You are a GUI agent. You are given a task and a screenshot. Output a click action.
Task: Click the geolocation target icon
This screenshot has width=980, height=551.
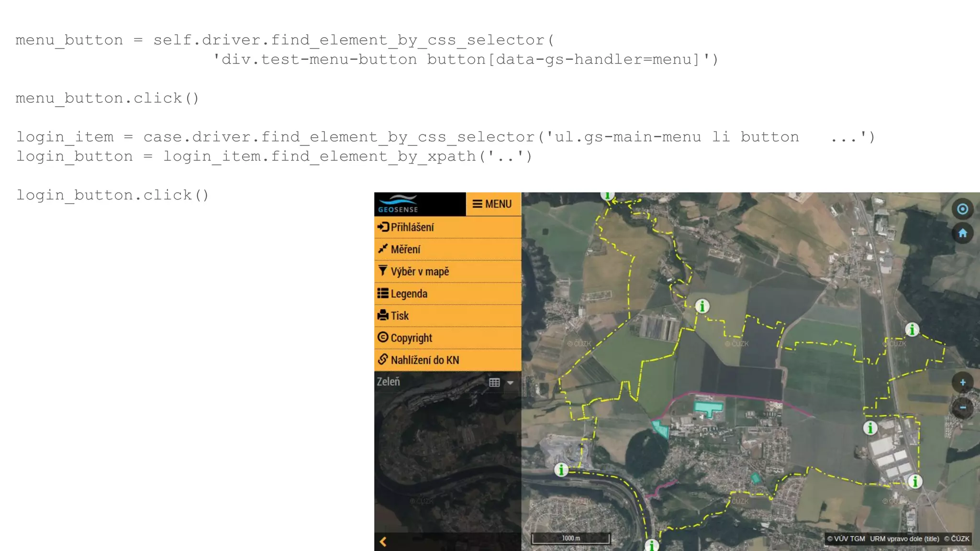tap(962, 209)
